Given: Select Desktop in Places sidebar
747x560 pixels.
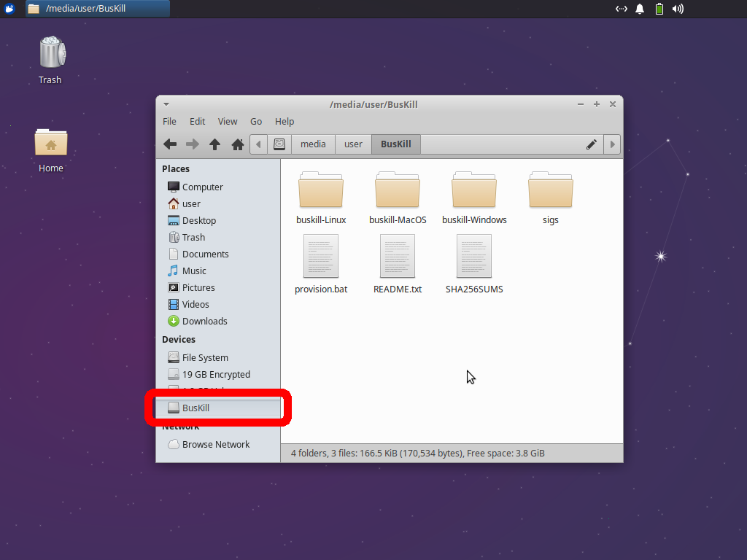Looking at the screenshot, I should click(218, 220).
